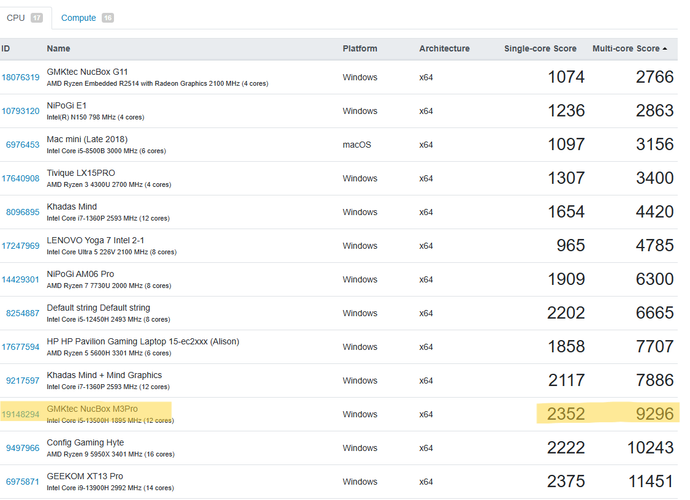Click the GMKtec NucBox G11 name
The image size is (690, 500).
click(x=87, y=72)
